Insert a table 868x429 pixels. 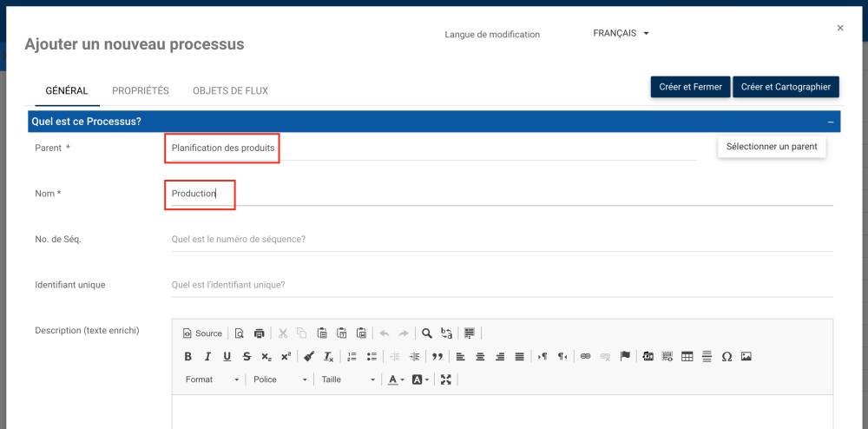pos(687,356)
